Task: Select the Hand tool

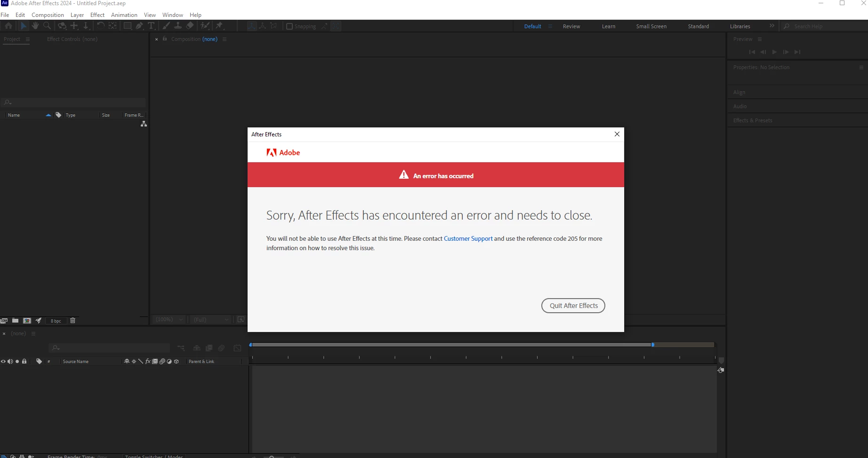Action: point(35,26)
